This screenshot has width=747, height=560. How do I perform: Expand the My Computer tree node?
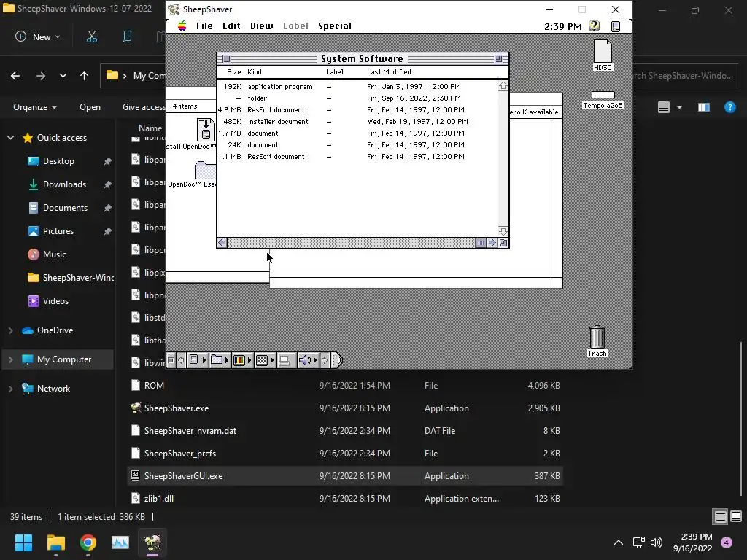click(x=10, y=359)
